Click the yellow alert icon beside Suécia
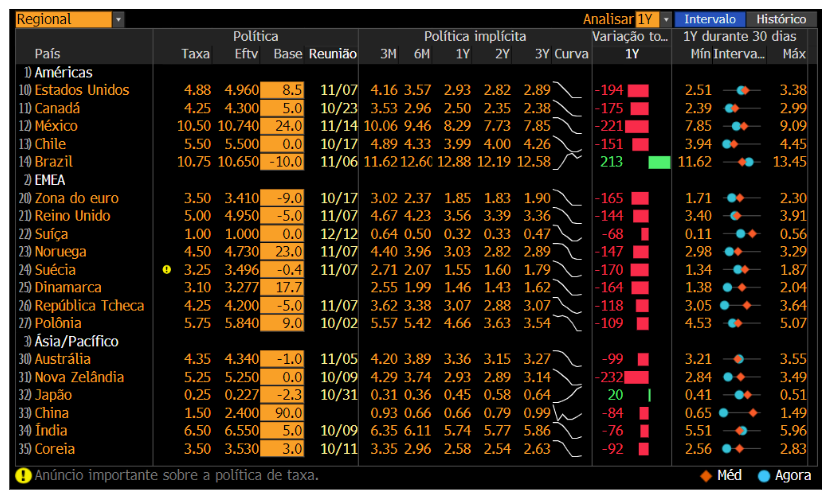The height and width of the screenshot is (500, 832). [x=167, y=270]
